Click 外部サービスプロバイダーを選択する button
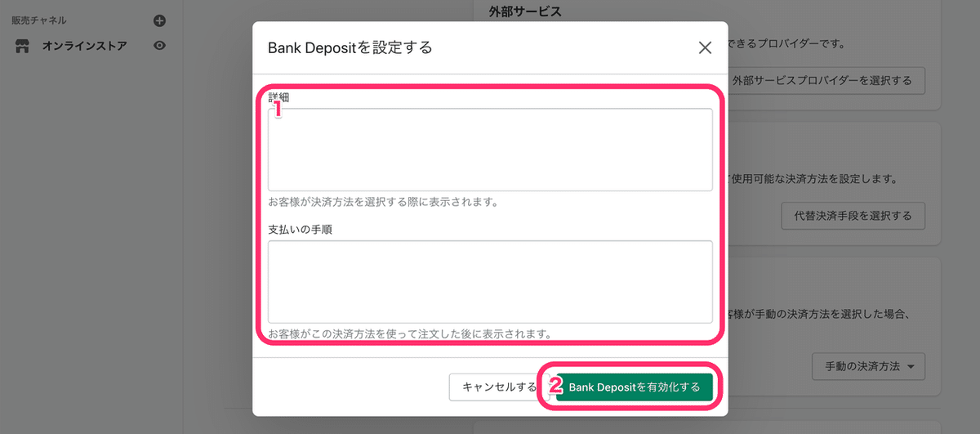This screenshot has width=980, height=434. [x=822, y=81]
